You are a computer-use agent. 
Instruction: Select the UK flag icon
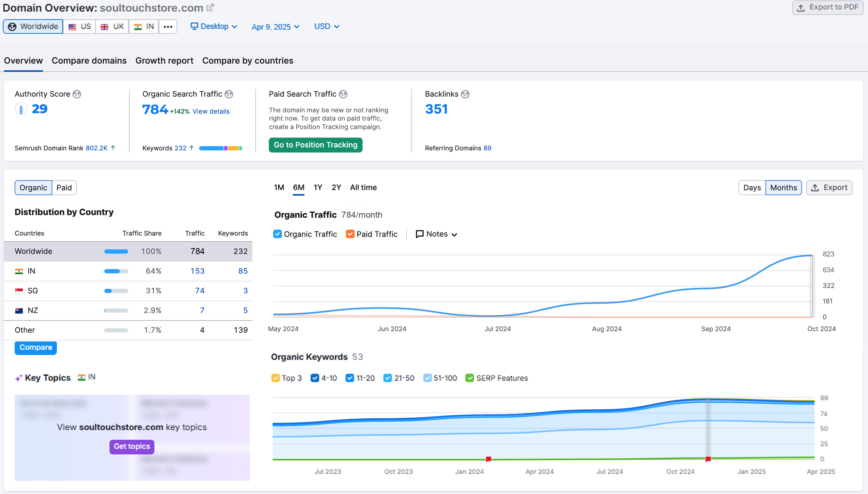(105, 27)
